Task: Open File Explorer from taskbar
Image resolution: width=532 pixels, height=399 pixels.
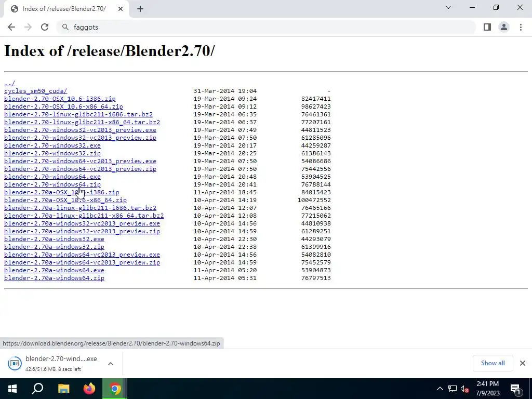Action: click(x=63, y=389)
